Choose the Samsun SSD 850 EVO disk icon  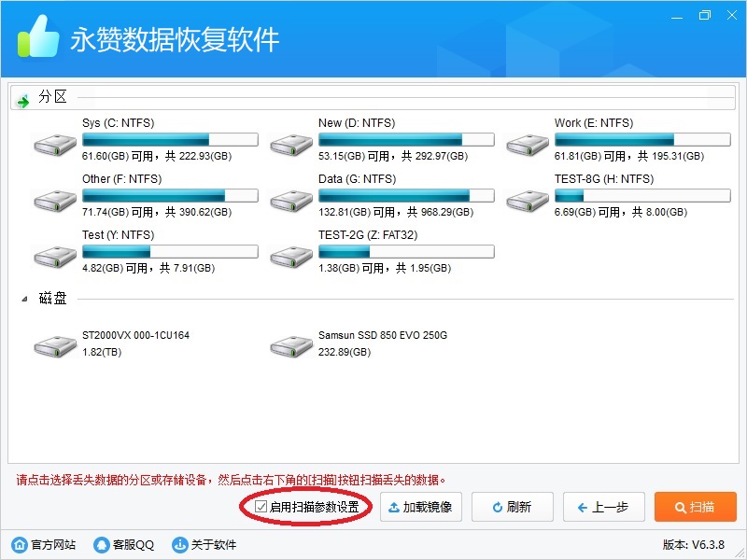(x=291, y=347)
